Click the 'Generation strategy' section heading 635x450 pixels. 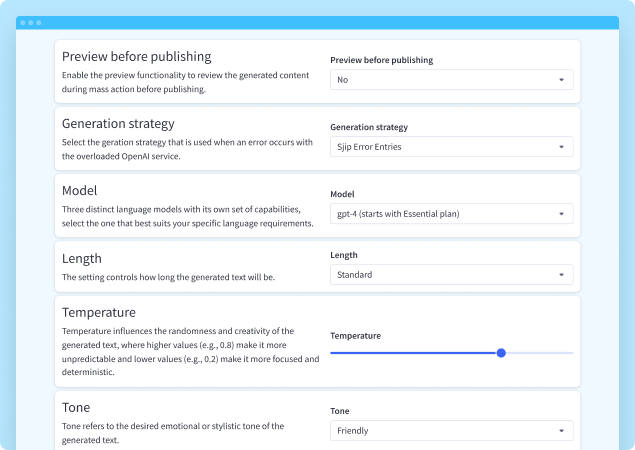pyautogui.click(x=118, y=124)
